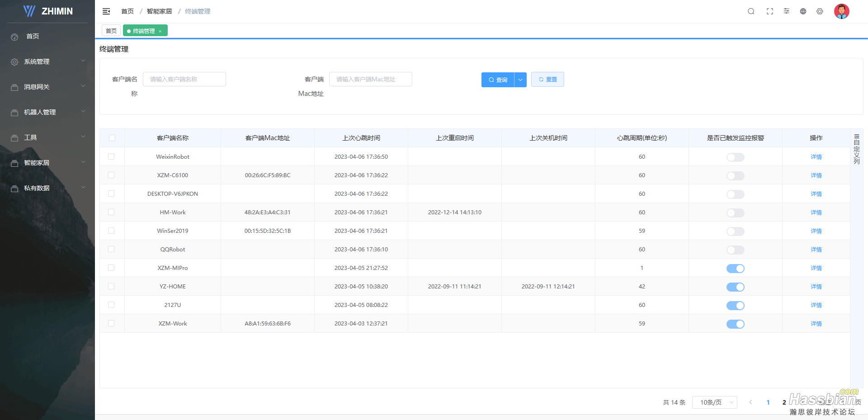Screen dimensions: 868x420
Task: Expand the 私有数据 sidebar chevron
Action: coord(83,187)
